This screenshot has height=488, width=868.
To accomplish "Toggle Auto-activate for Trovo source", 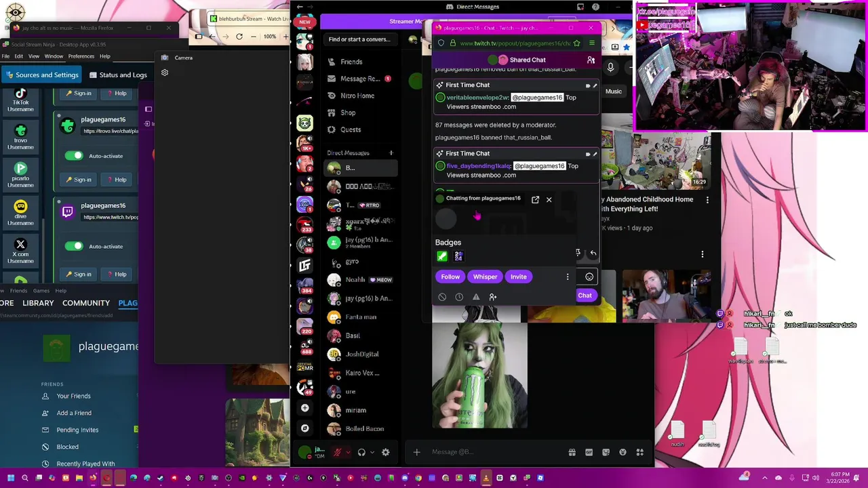I will pyautogui.click(x=74, y=156).
